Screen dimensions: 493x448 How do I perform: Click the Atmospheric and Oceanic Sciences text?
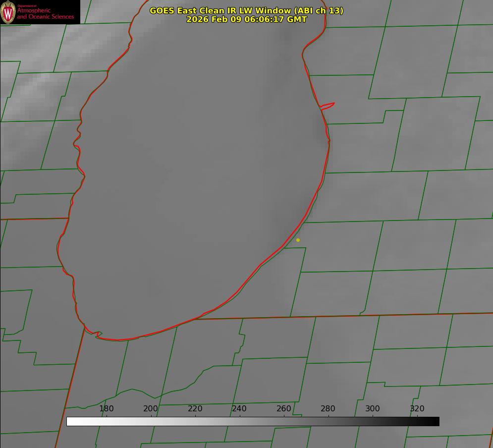45,13
